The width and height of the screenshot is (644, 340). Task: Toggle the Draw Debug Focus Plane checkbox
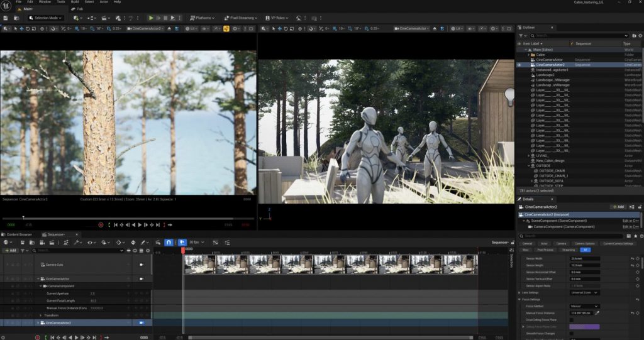click(x=571, y=320)
